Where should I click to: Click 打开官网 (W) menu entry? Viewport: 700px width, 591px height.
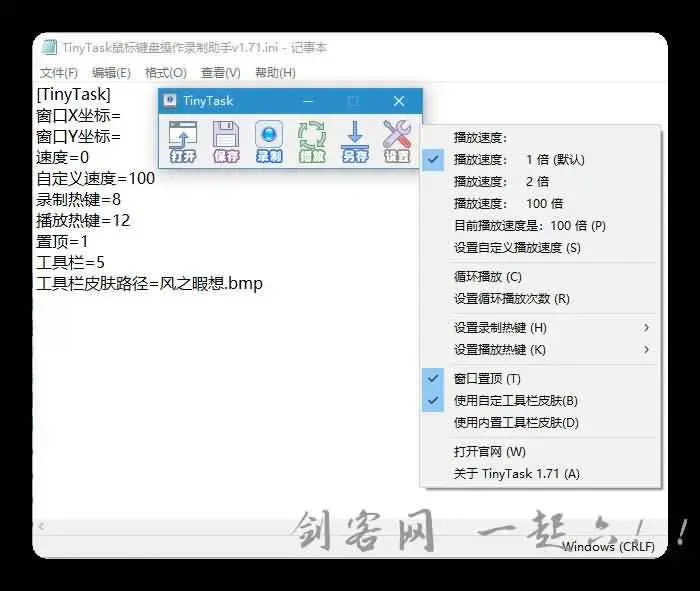click(540, 452)
